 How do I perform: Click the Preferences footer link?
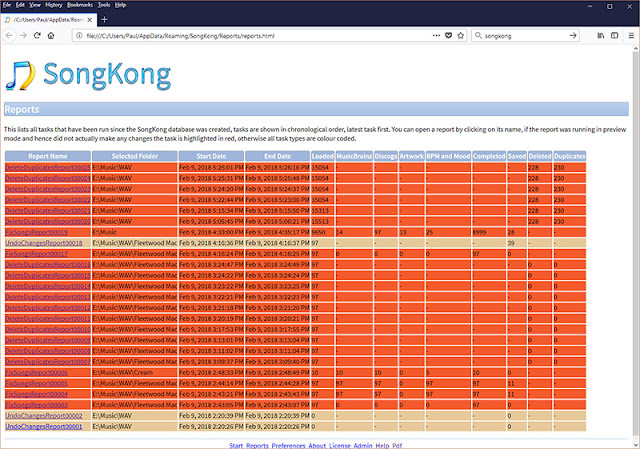[288, 445]
